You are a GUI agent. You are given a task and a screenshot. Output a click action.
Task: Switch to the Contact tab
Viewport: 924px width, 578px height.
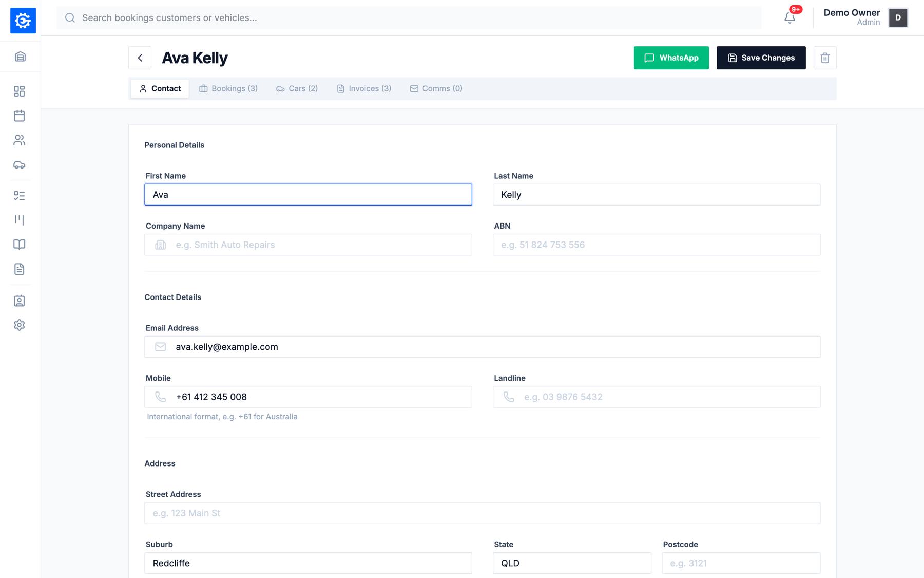click(160, 88)
